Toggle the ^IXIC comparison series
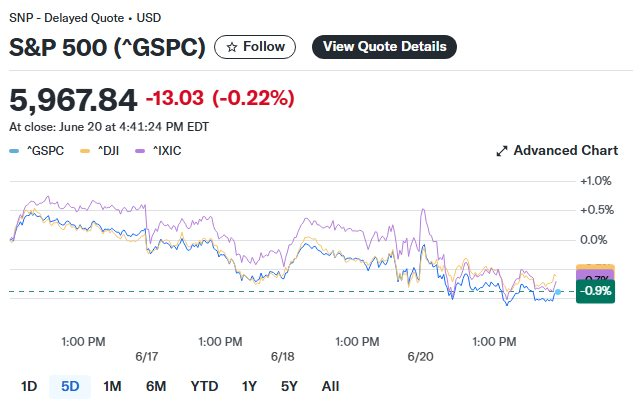 (x=175, y=150)
